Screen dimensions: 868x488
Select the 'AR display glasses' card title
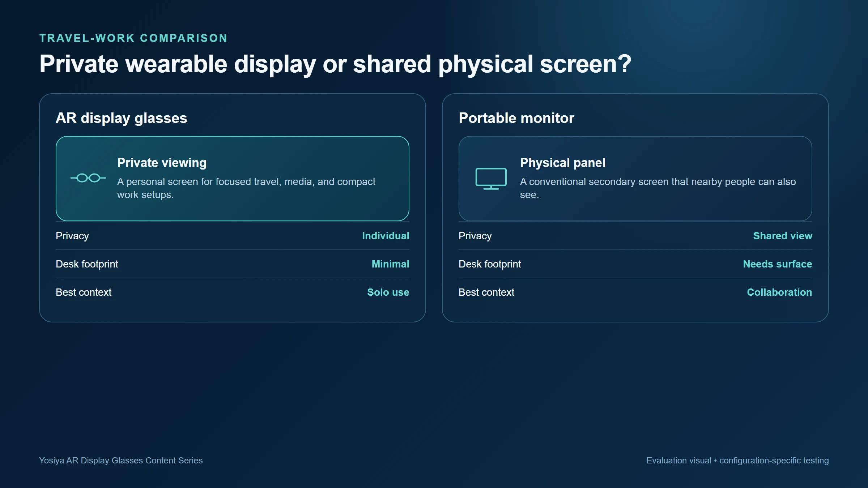(122, 118)
